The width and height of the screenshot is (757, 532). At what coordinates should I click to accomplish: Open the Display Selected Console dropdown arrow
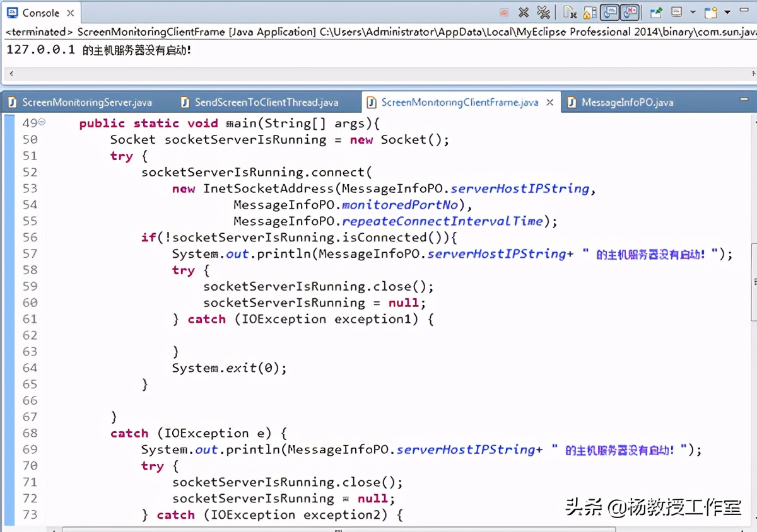pyautogui.click(x=693, y=12)
